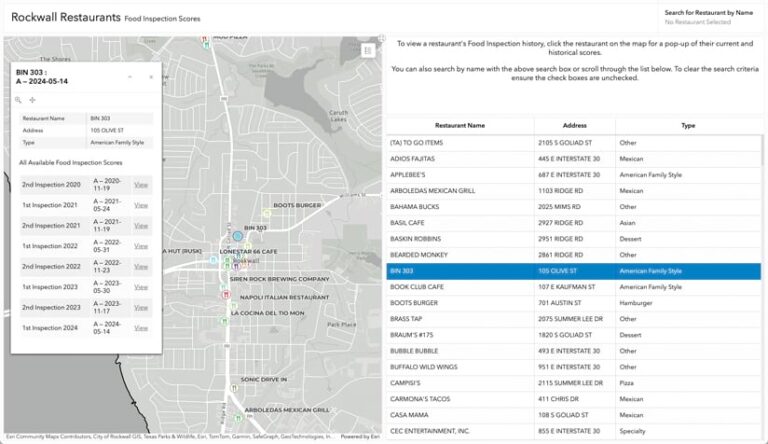Click the Pizza type cell

pyautogui.click(x=626, y=383)
